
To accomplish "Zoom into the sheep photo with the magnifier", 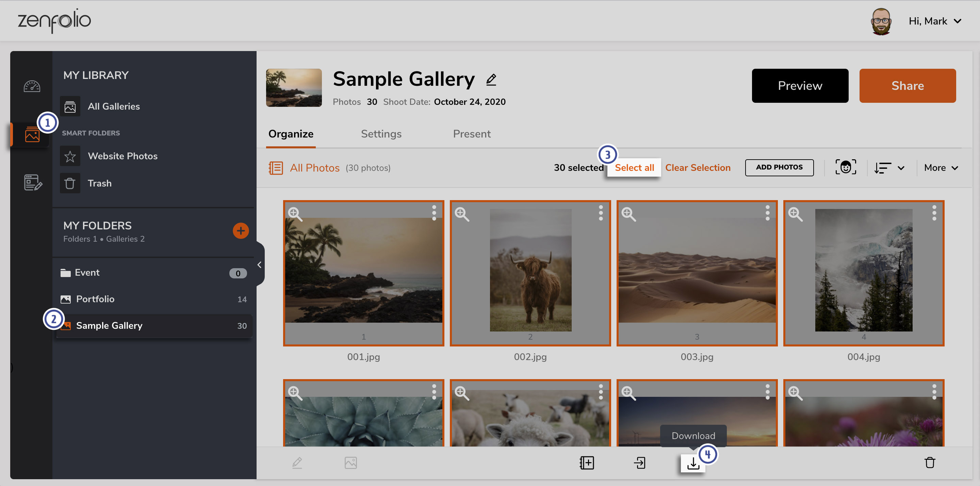I will (x=462, y=393).
